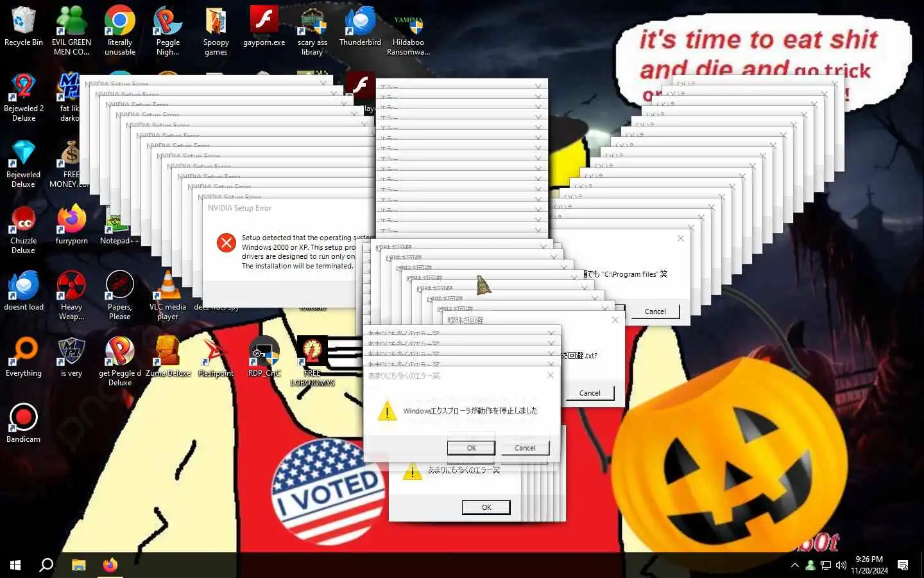924x578 pixels.
Task: Open the Chuzzle Deluxe shortcut
Action: 24,229
